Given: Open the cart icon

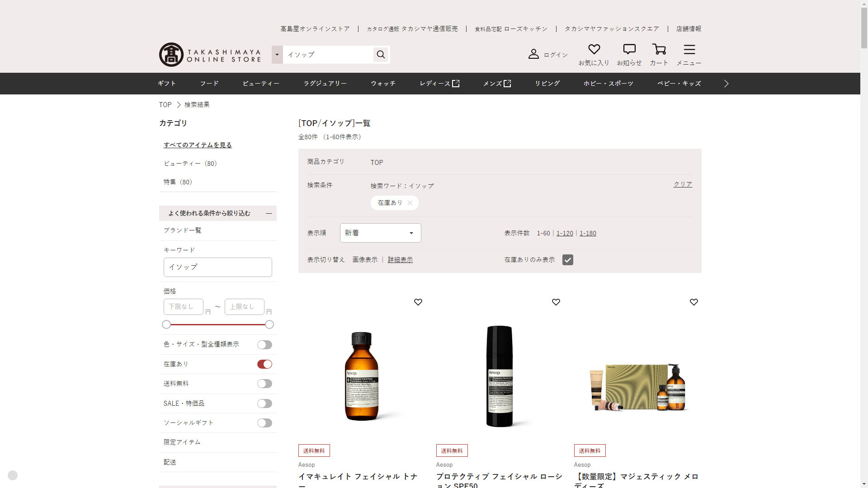Looking at the screenshot, I should 659,50.
